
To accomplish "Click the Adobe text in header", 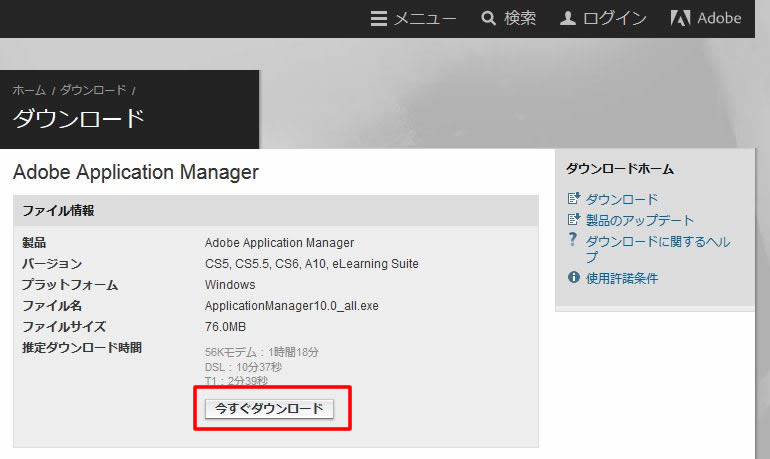I will [x=719, y=18].
